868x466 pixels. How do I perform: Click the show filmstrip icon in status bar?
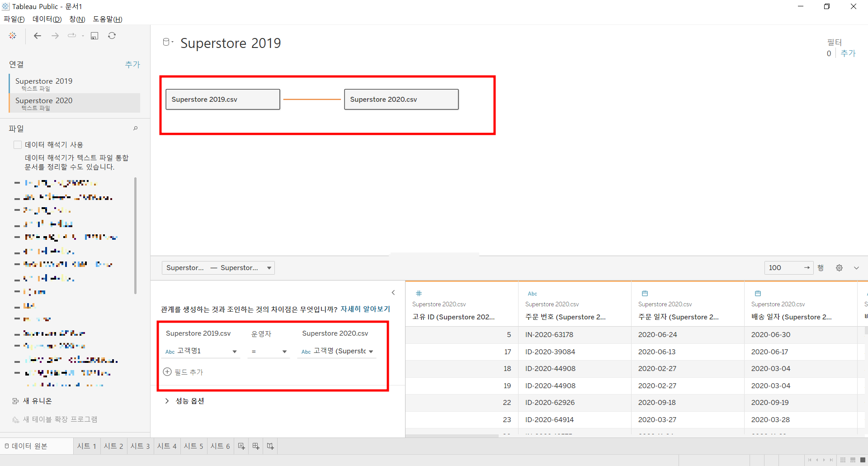point(853,460)
